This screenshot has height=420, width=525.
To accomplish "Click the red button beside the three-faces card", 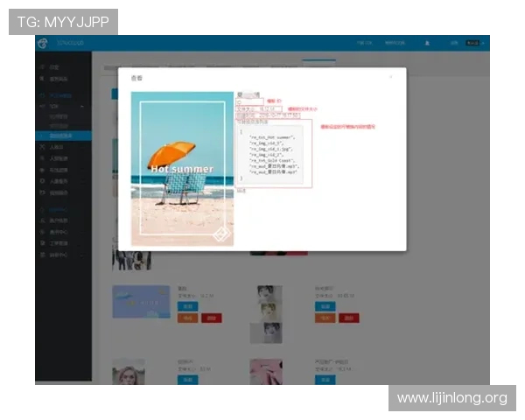I will pos(349,318).
